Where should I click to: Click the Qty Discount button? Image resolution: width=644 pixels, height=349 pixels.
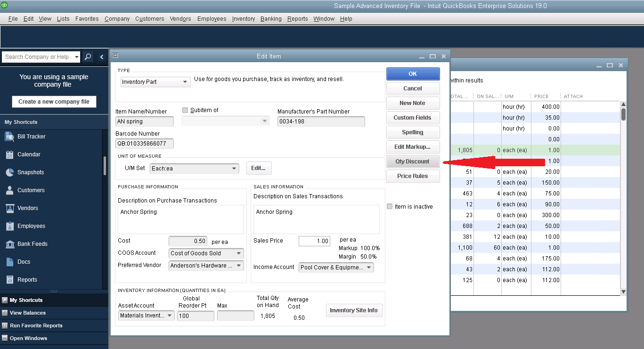(413, 162)
